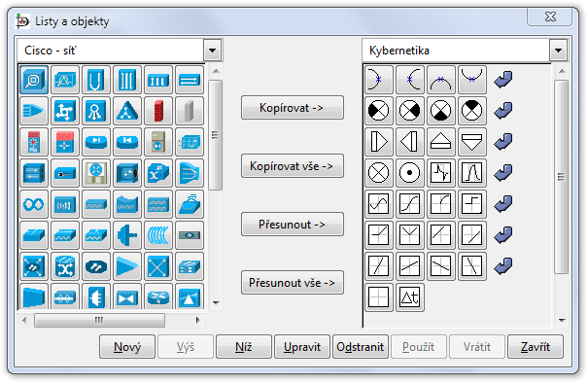Choose the circle with center dot symbol
This screenshot has width=588, height=383.
point(410,173)
